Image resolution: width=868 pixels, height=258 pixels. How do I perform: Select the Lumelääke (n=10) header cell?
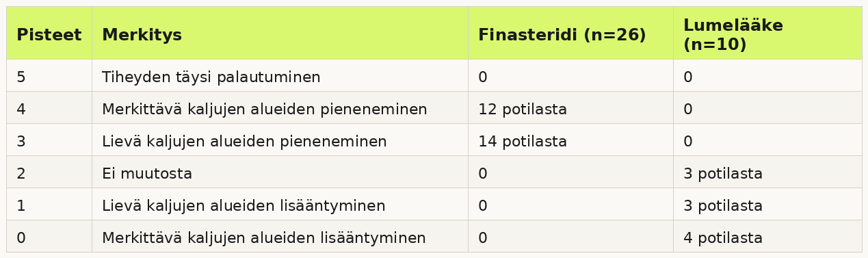coord(767,33)
